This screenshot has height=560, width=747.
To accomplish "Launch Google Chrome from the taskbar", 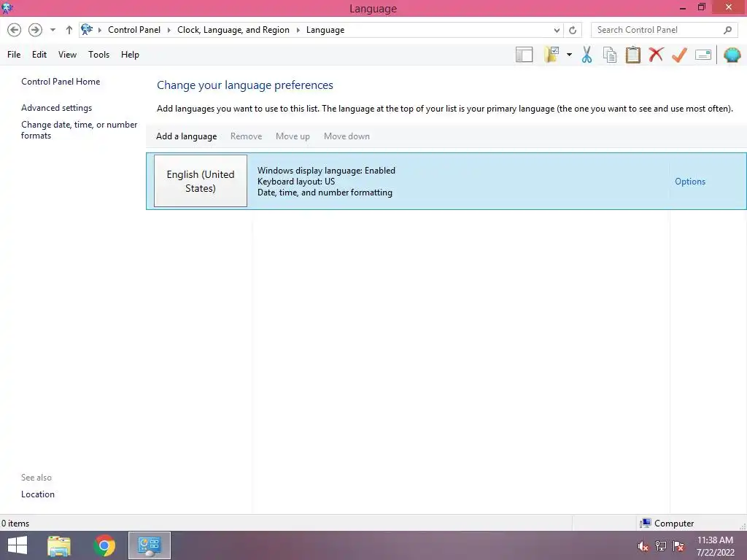I will point(104,545).
